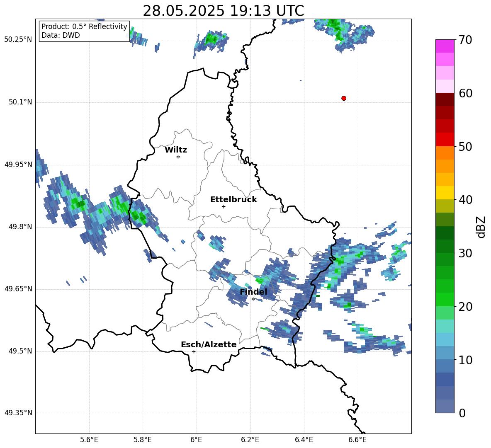
Task: Click the 49.5°N latitude label
Action: pos(20,351)
